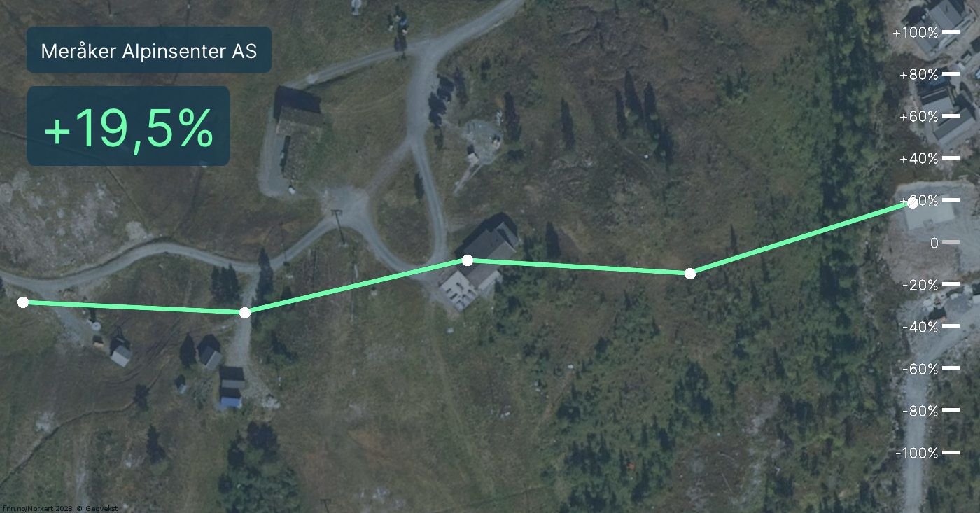Click the +19,5% percentage badge
This screenshot has width=980, height=513.
click(128, 127)
